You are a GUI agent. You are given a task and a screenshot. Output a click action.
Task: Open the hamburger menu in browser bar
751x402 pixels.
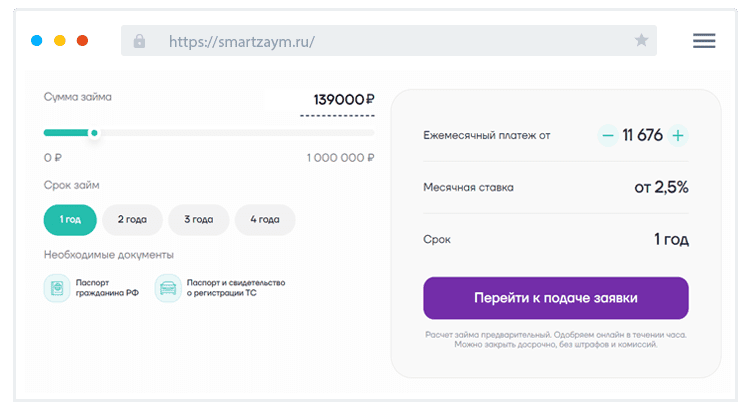click(x=704, y=41)
